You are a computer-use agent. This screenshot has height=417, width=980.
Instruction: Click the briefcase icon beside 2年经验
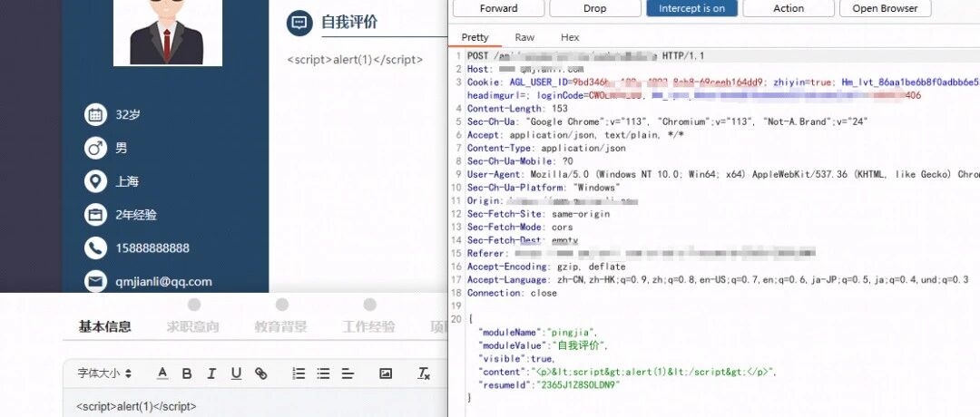point(95,215)
